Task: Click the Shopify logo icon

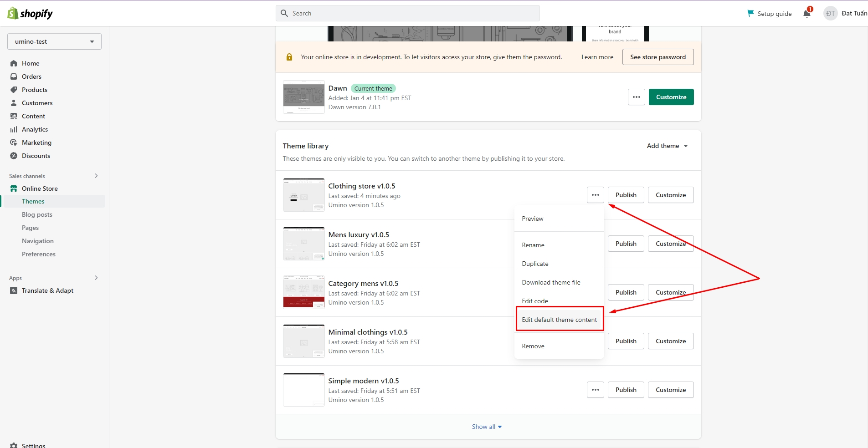Action: pyautogui.click(x=13, y=13)
